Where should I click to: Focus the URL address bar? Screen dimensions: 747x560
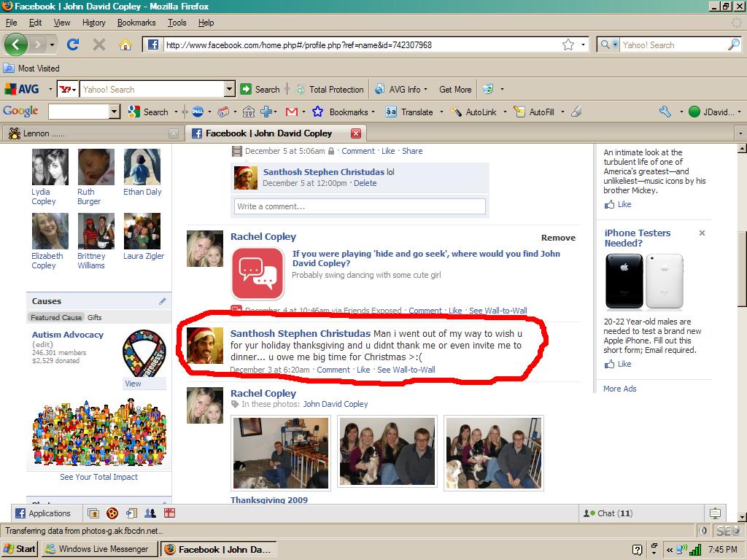pyautogui.click(x=362, y=44)
